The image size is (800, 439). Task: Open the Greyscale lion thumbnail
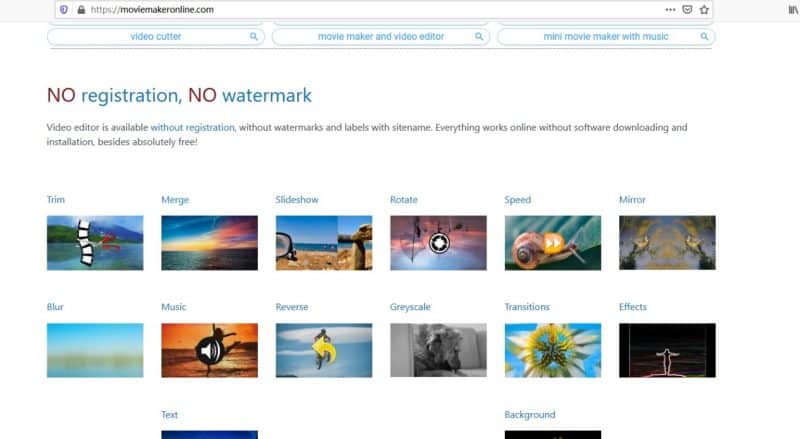click(x=438, y=350)
